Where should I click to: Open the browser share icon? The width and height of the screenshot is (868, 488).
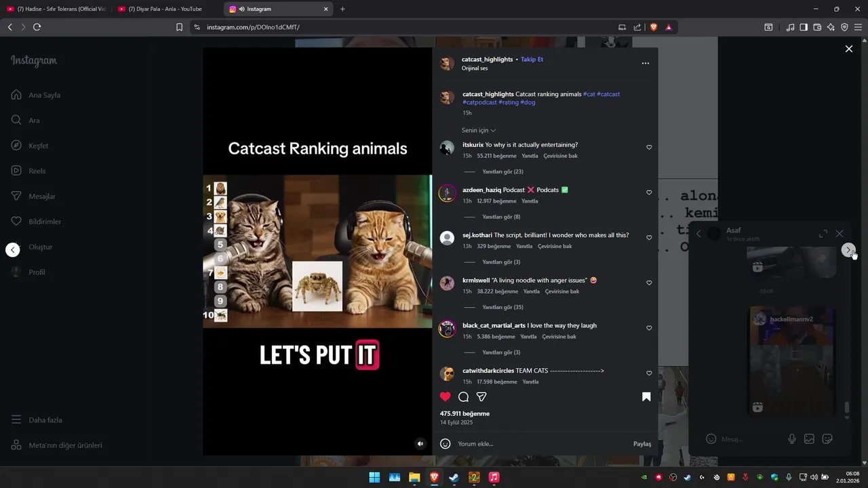637,27
